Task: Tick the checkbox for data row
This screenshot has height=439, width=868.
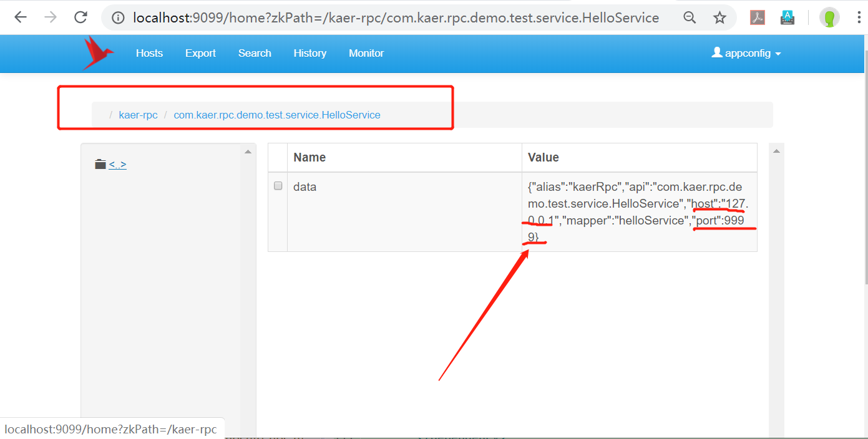Action: coord(278,186)
